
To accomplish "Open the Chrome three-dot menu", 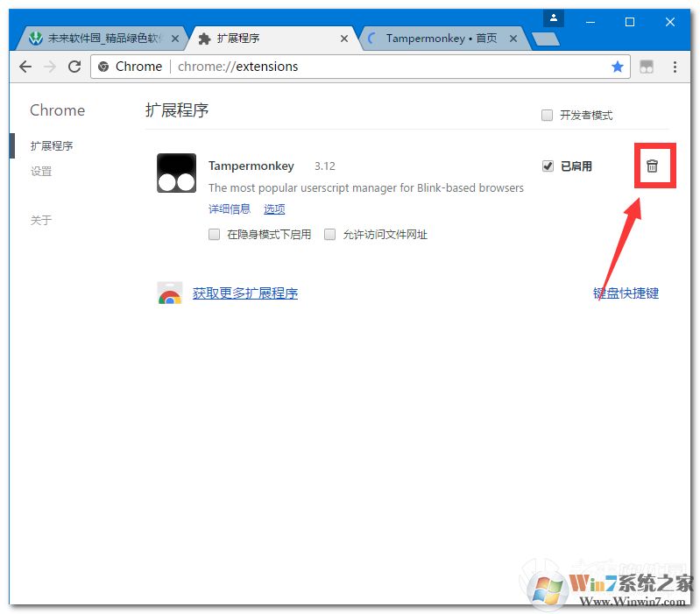I will [x=675, y=67].
